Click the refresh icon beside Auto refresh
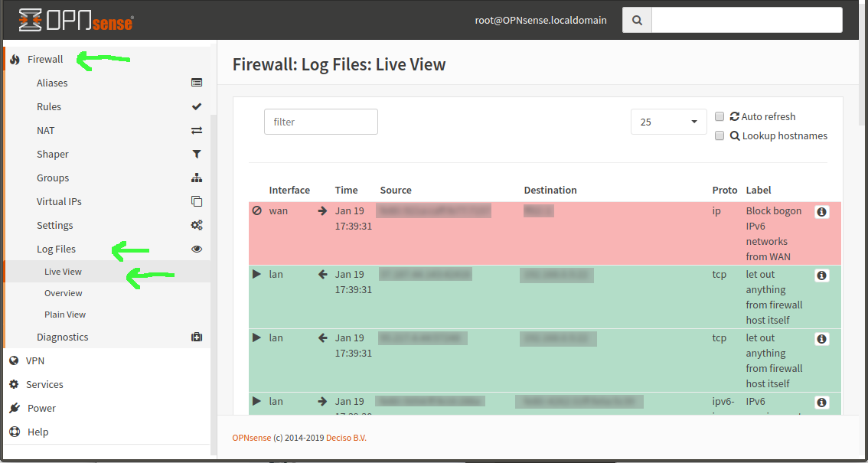 coord(735,116)
